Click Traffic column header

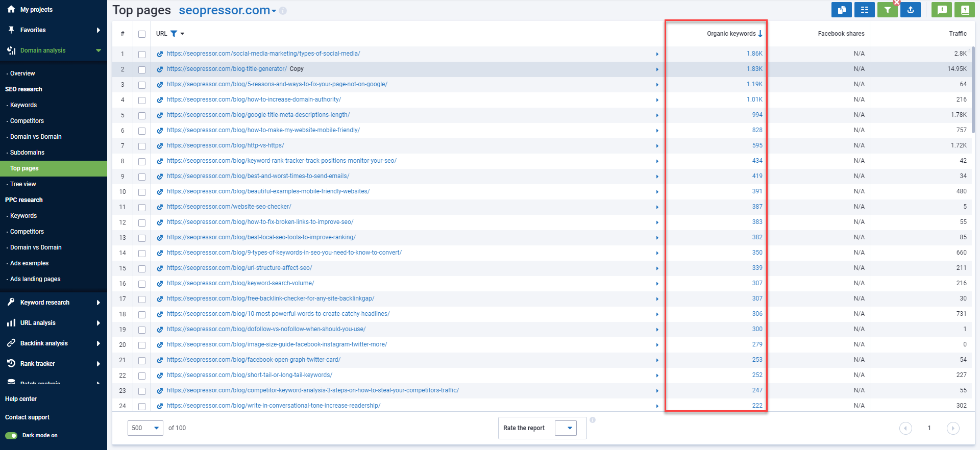[x=958, y=34]
